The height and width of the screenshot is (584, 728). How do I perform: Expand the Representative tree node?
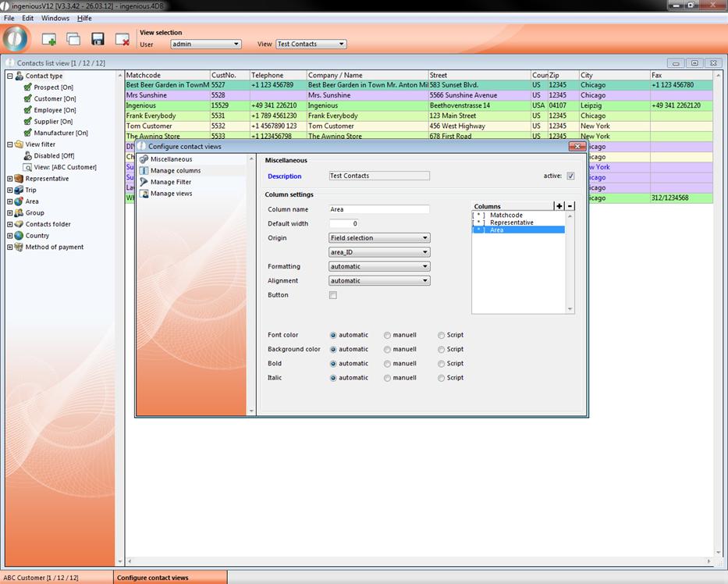[10, 179]
